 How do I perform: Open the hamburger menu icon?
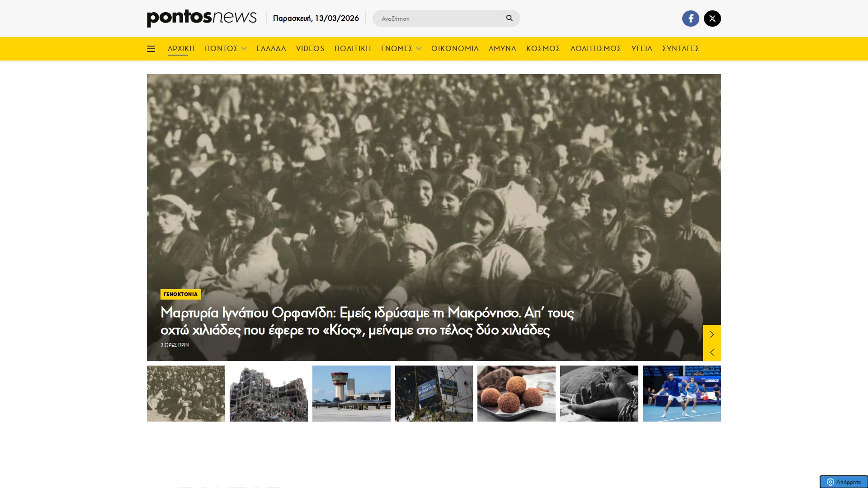tap(151, 49)
